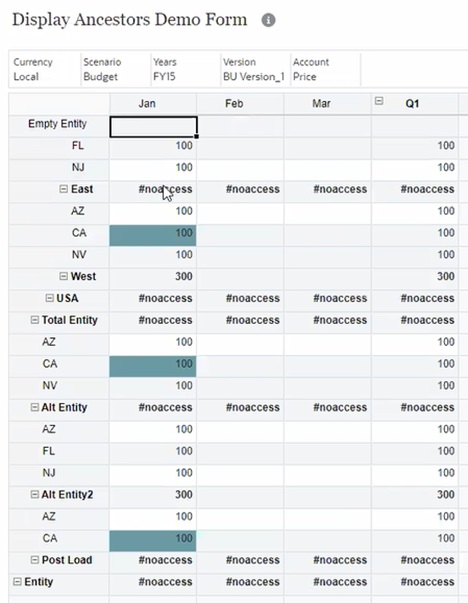Collapse the Alt Entity2 row
The width and height of the screenshot is (468, 603).
click(35, 495)
